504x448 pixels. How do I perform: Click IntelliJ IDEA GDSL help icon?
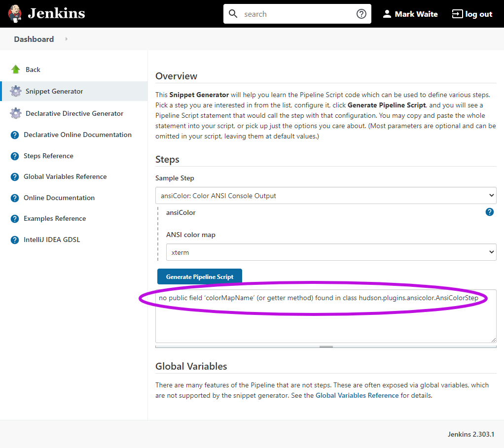(x=15, y=240)
